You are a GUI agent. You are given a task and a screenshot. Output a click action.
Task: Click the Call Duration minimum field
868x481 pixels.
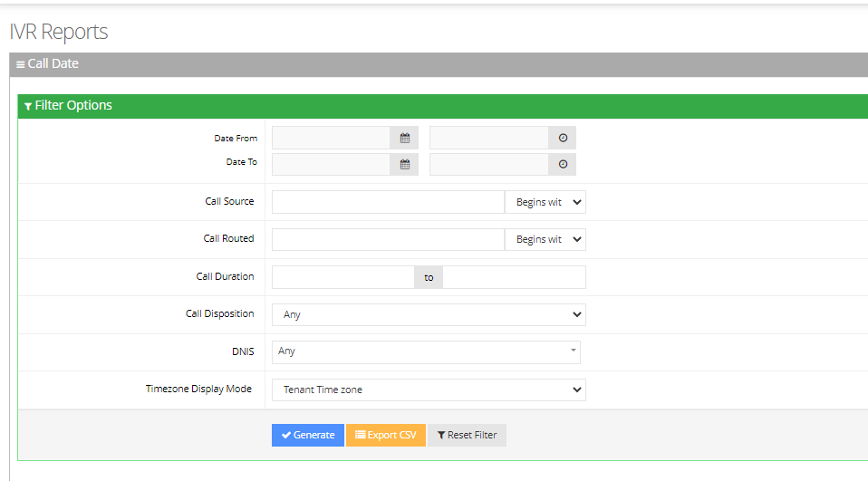343,277
